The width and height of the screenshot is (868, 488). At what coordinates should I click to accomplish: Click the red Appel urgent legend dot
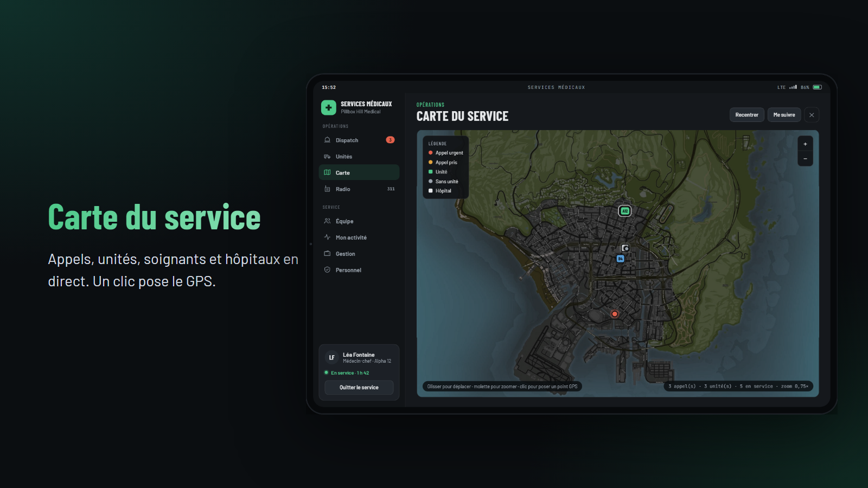431,153
